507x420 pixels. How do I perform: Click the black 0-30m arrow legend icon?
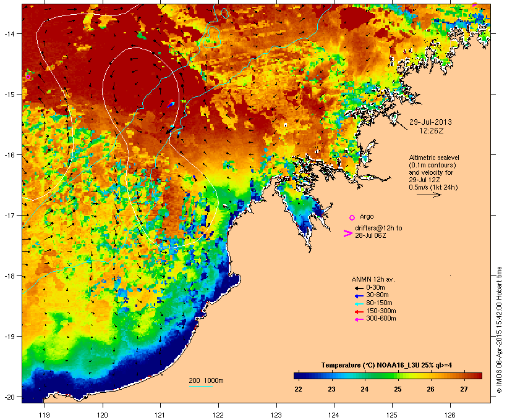[359, 288]
